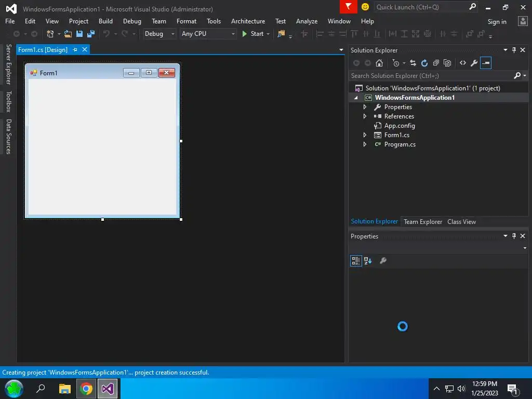Click the Start debugging button
This screenshot has width=532, height=399.
(x=253, y=34)
